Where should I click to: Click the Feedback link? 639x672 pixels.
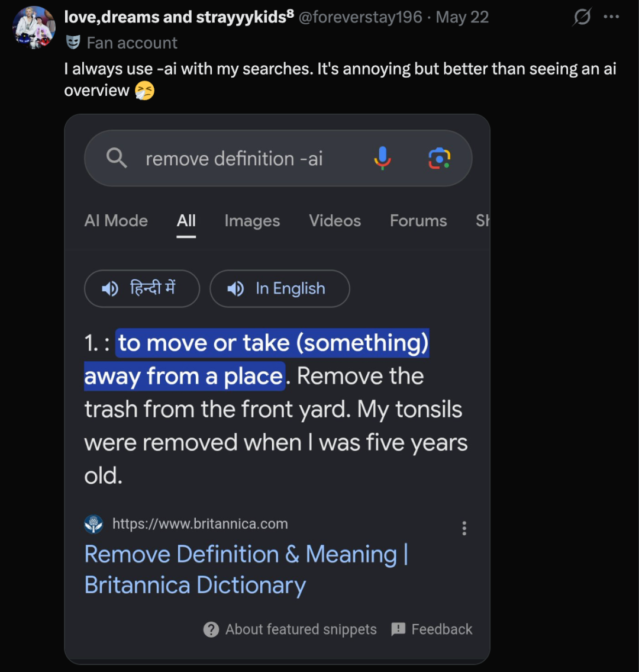442,629
